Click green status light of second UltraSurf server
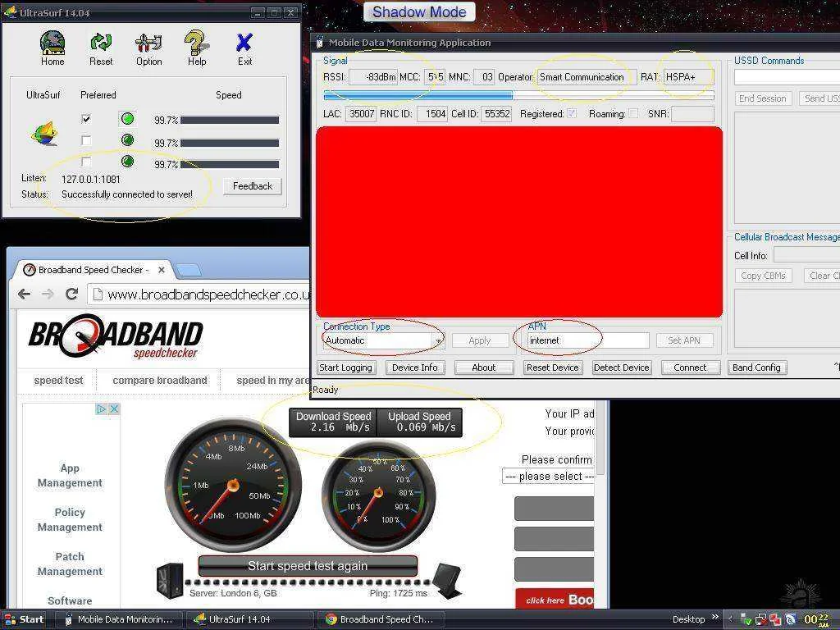 [127, 140]
